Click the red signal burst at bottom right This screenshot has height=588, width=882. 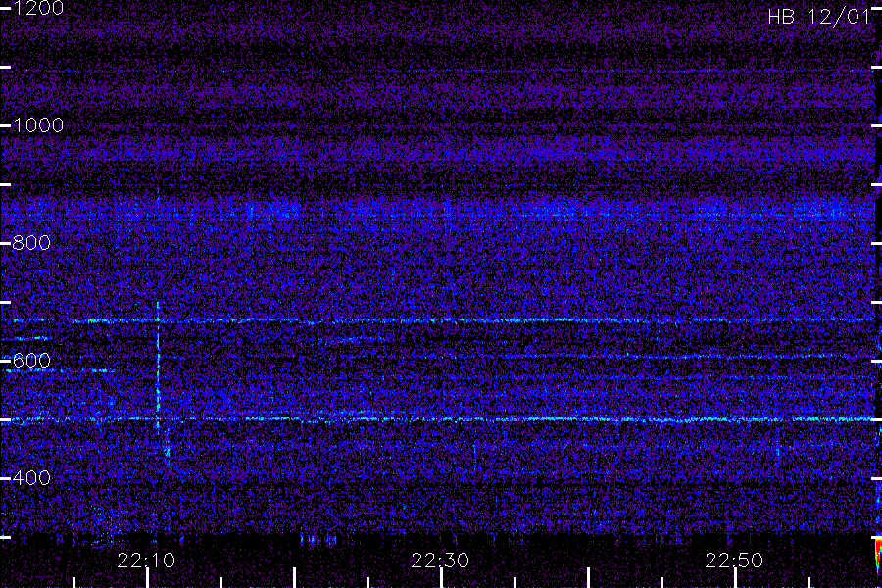[877, 555]
